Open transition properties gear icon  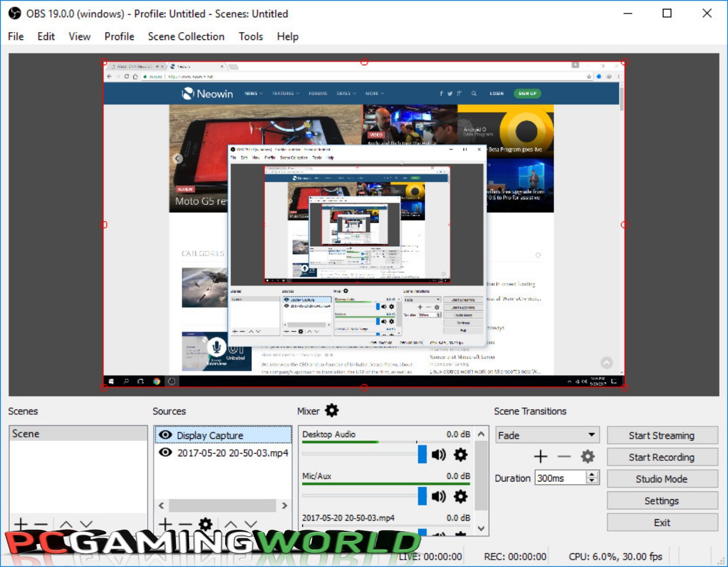pos(588,456)
